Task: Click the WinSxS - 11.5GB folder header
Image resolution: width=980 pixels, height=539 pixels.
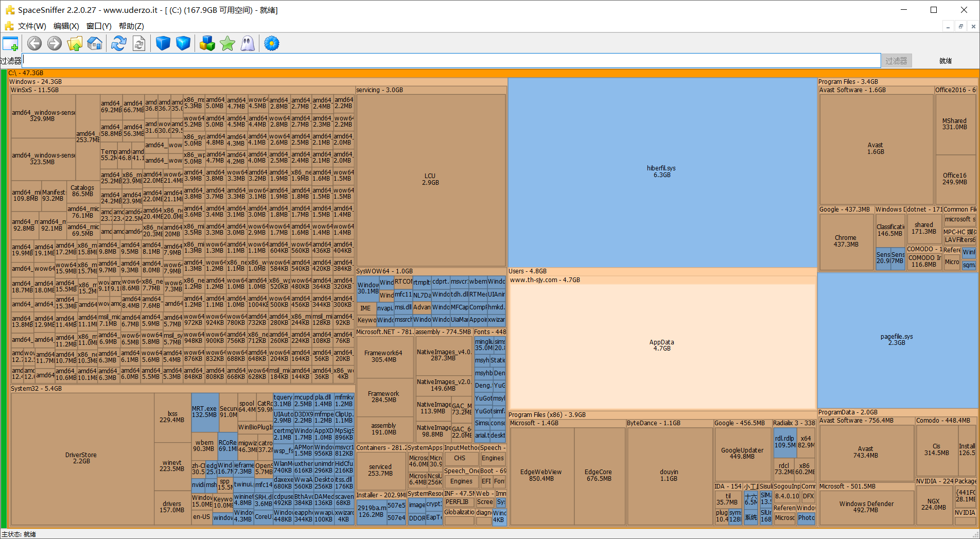Action: point(183,90)
